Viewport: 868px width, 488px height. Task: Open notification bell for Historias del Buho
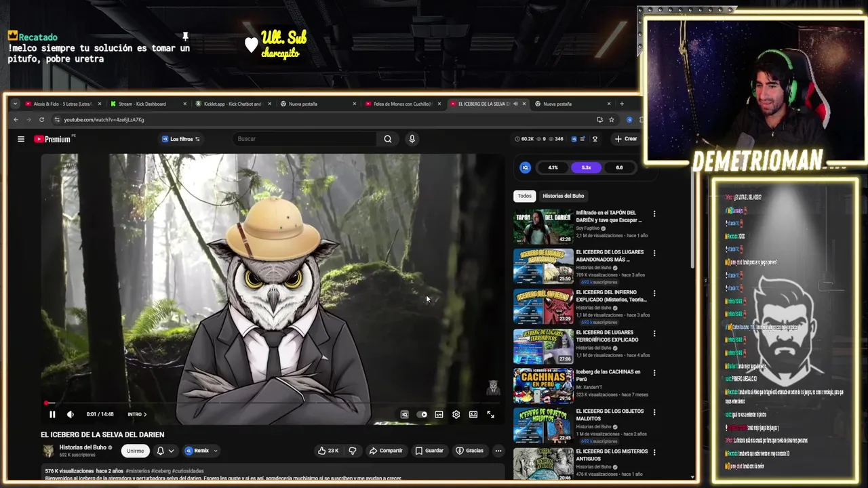point(160,451)
